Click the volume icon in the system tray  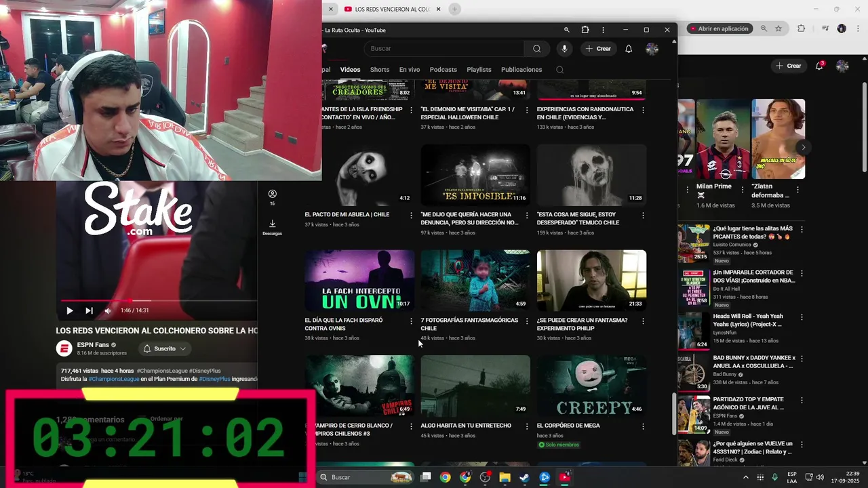tap(819, 477)
